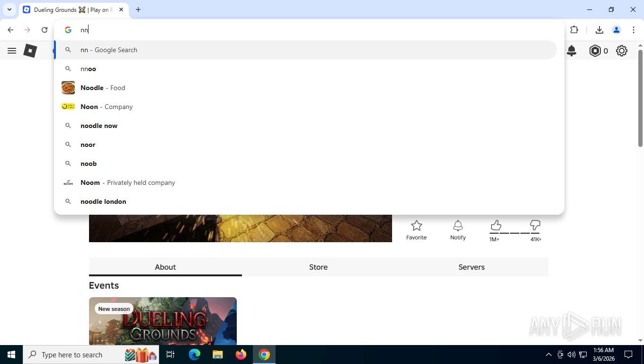This screenshot has width=644, height=364.
Task: Open a new tab with plus button
Action: coord(138,9)
